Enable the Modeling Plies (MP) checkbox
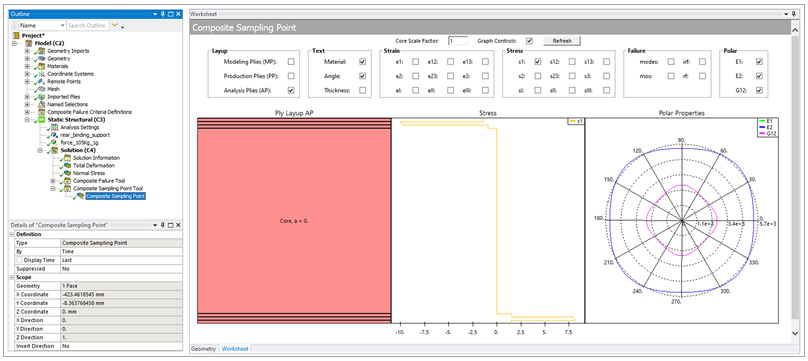This screenshot has width=808, height=361. [x=291, y=62]
